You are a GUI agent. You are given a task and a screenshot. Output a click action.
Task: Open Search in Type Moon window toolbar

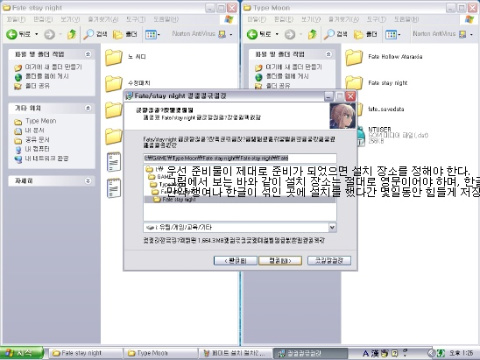coord(336,34)
